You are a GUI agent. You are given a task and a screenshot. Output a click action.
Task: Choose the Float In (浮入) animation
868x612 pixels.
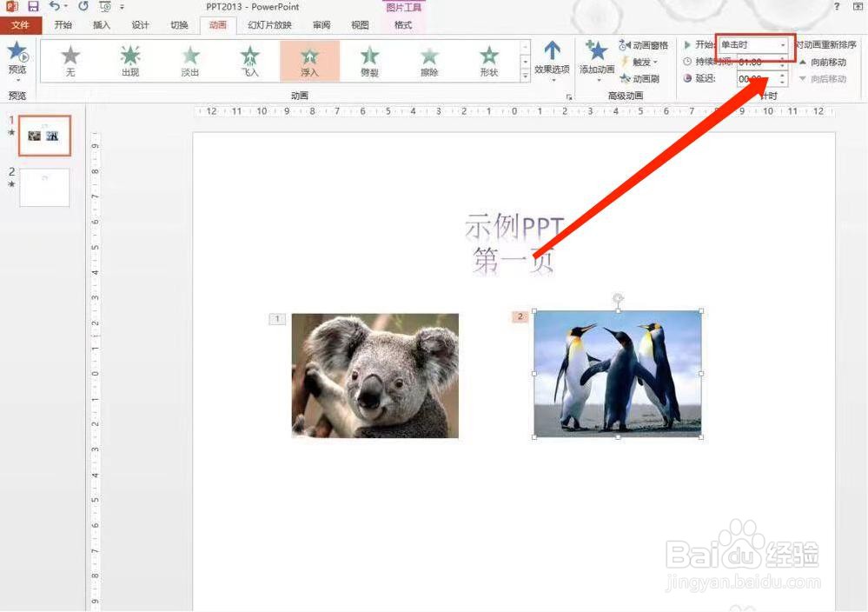[309, 61]
